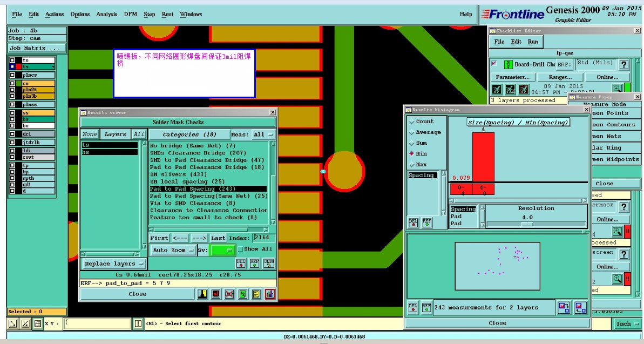Click the REF icon in Results viewer
Screen dimensions: 644x344
[x=255, y=263]
